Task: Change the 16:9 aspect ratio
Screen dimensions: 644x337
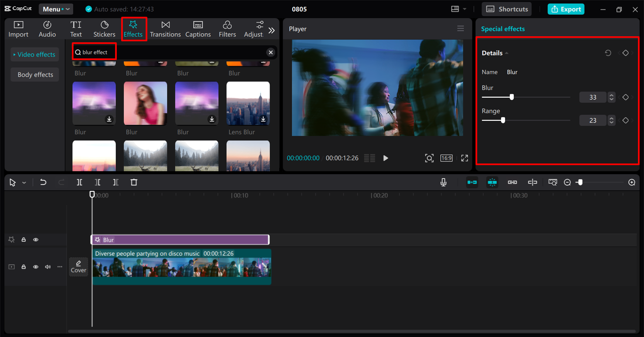Action: point(446,158)
